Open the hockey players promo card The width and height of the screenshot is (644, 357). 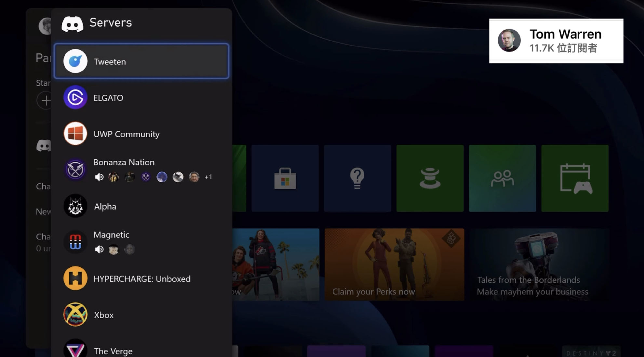point(276,264)
